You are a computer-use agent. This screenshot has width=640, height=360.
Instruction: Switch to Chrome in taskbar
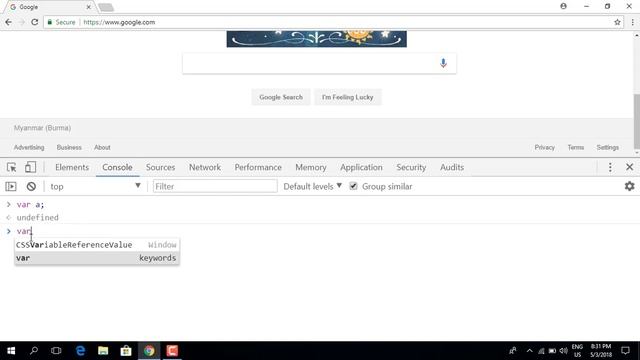click(x=149, y=351)
